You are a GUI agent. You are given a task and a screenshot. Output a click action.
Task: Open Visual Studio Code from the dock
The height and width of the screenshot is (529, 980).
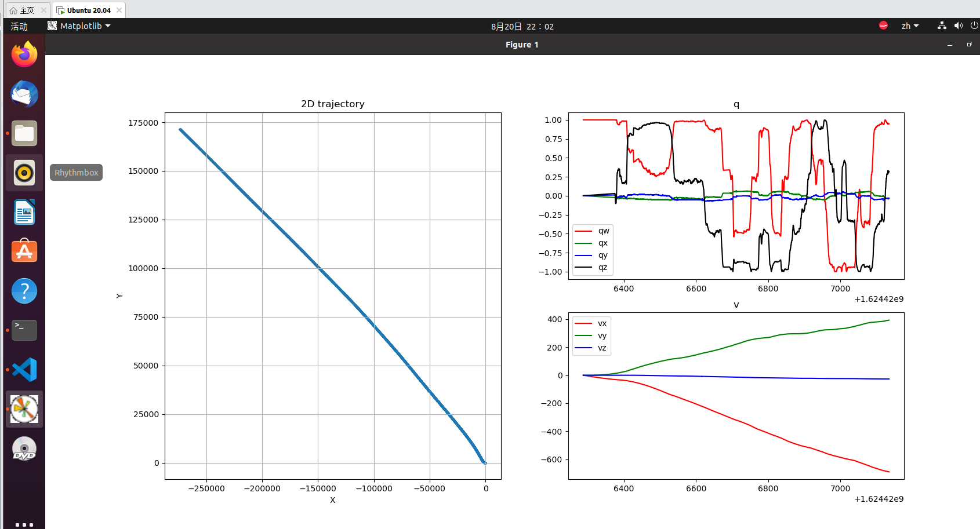[x=24, y=370]
